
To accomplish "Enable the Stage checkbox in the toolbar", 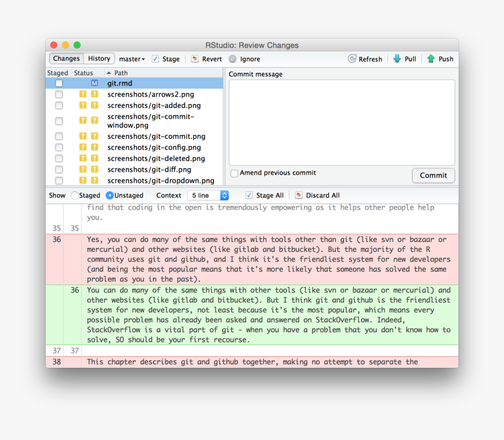I will (155, 59).
